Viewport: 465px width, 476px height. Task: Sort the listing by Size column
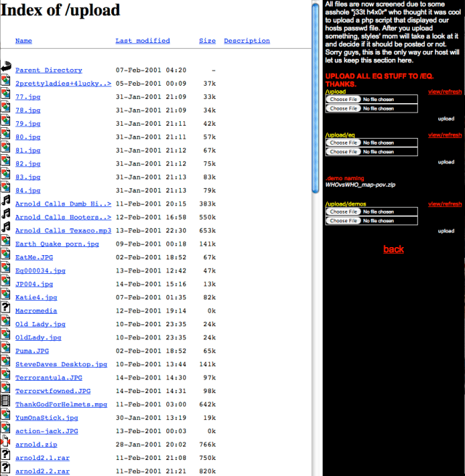207,41
